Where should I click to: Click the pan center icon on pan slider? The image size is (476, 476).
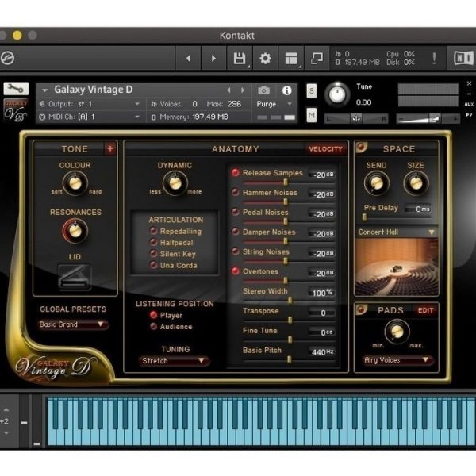pos(356,119)
